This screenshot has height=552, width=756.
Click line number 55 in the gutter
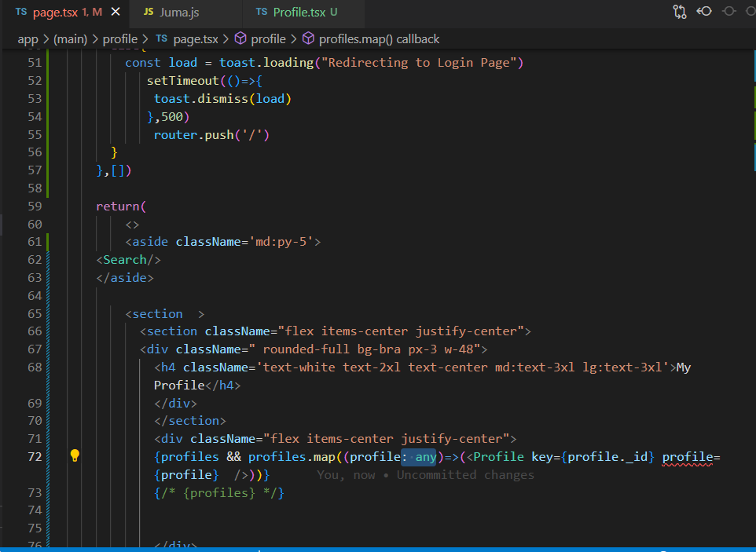tap(35, 134)
